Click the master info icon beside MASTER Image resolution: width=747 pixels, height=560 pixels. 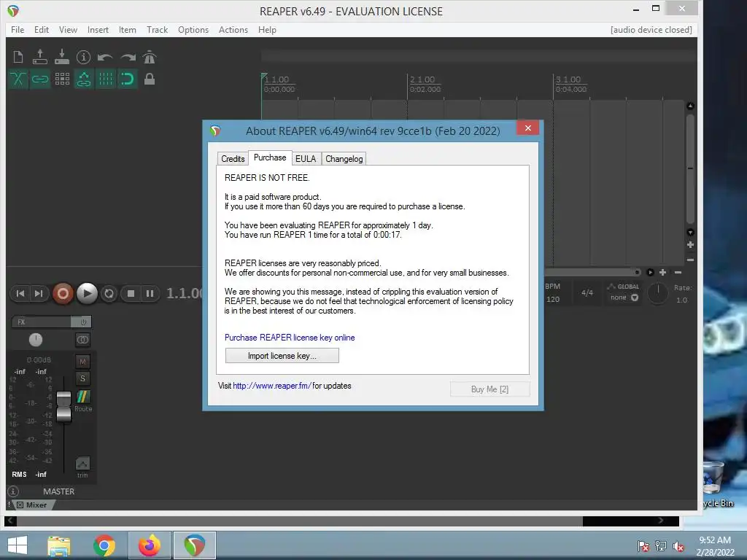coord(13,491)
